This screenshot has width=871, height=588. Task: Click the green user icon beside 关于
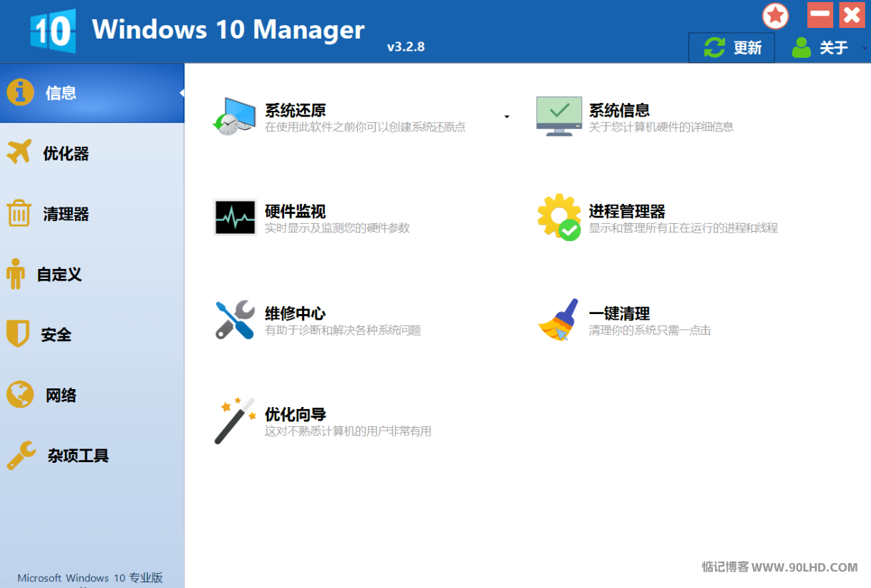(x=802, y=47)
